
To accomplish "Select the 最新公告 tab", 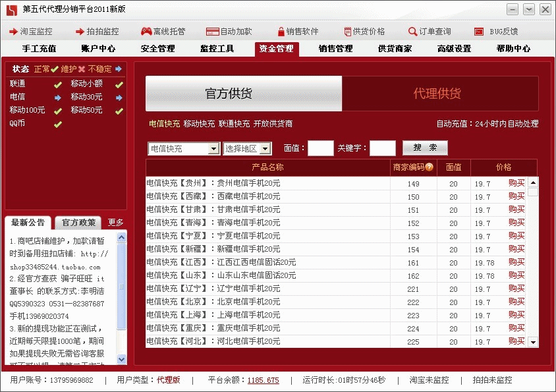I will (x=28, y=223).
